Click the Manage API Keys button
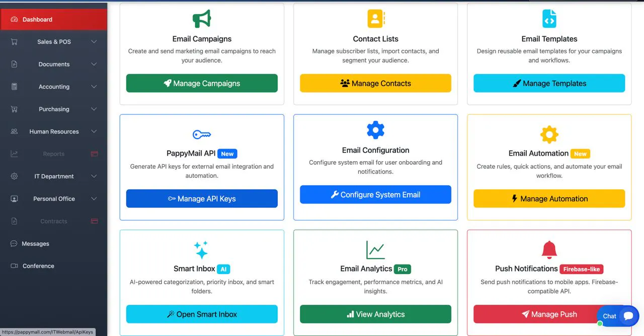The width and height of the screenshot is (644, 336). pyautogui.click(x=202, y=198)
